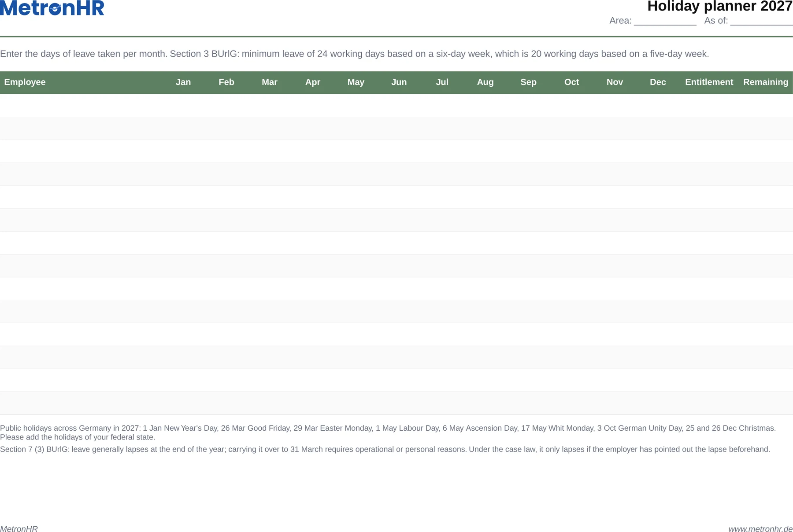Click the MetronHR footer text
This screenshot has width=793, height=532.
19,529
